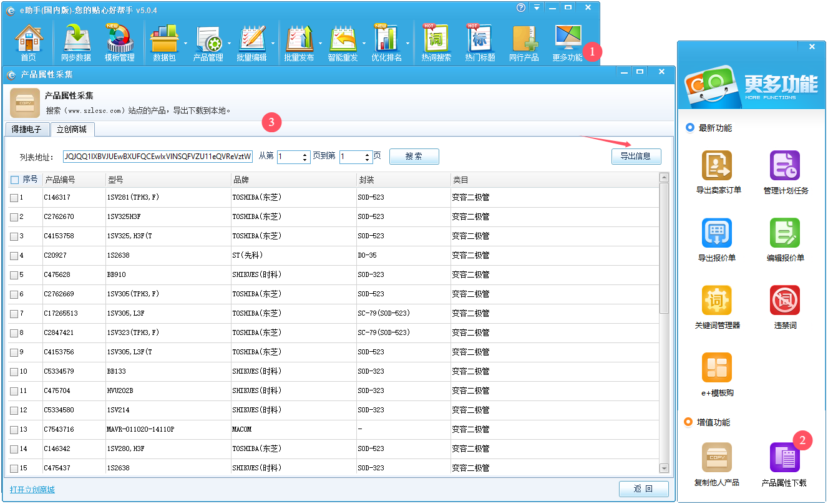
Task: Sort by the 型号 column header
Action: click(168, 180)
